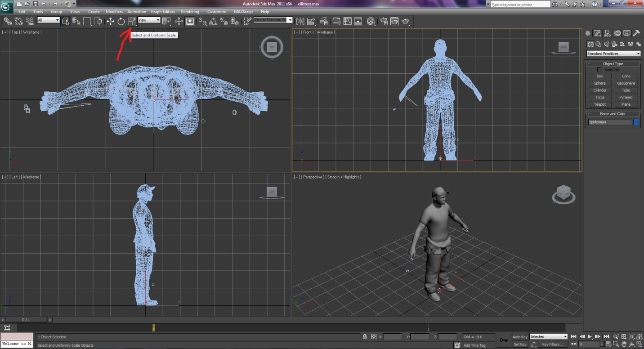Open the Rendering menu

coord(190,12)
